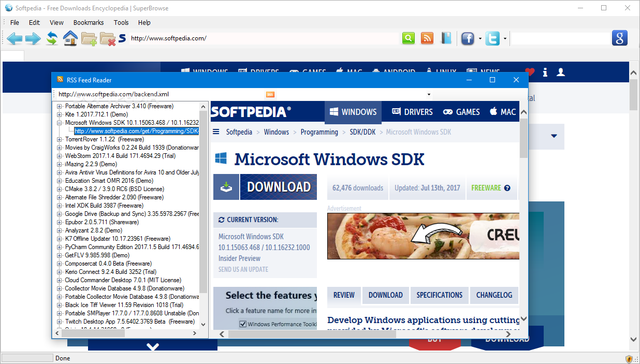
Task: Remove bookmark with folder X icon
Action: coord(108,39)
